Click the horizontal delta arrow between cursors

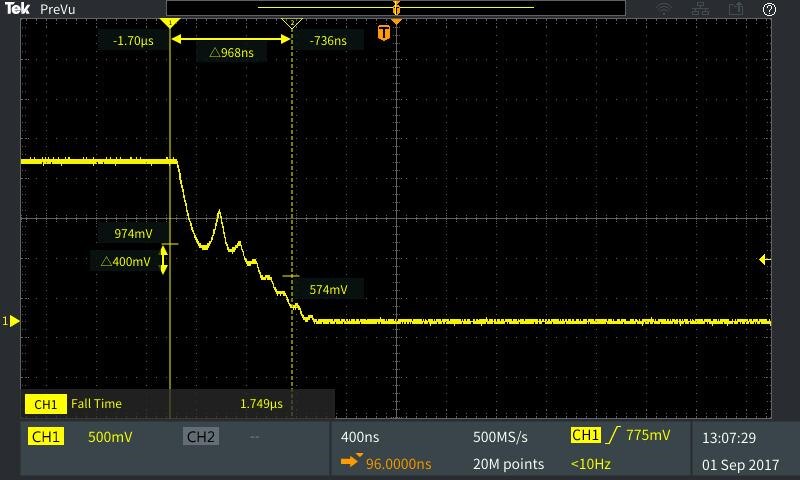click(231, 39)
